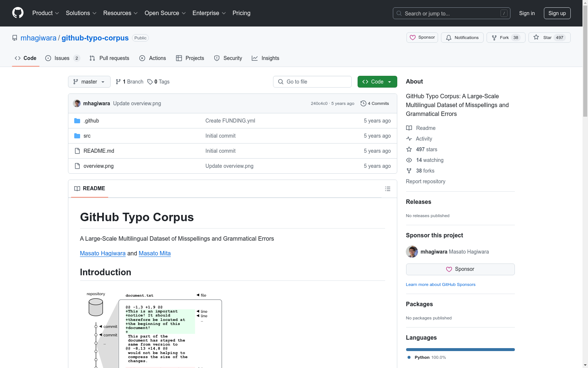
Task: Click the fork icon beside 38 forks
Action: 409,171
